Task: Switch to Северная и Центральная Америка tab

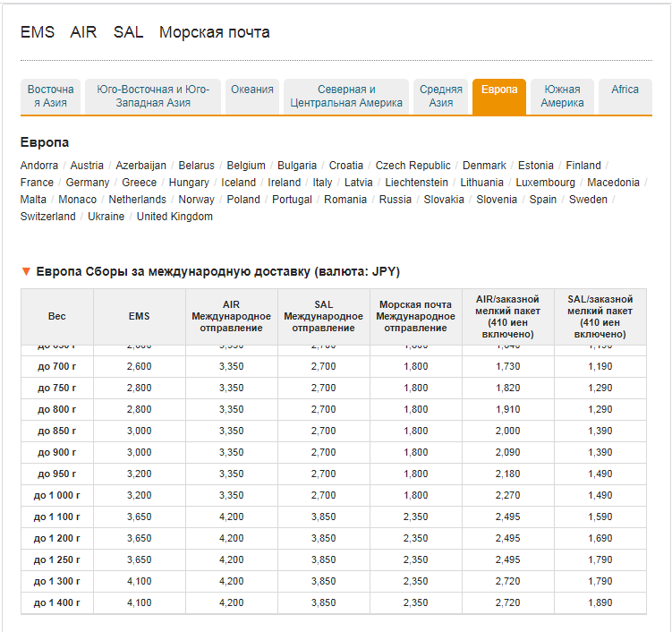Action: 346,97
